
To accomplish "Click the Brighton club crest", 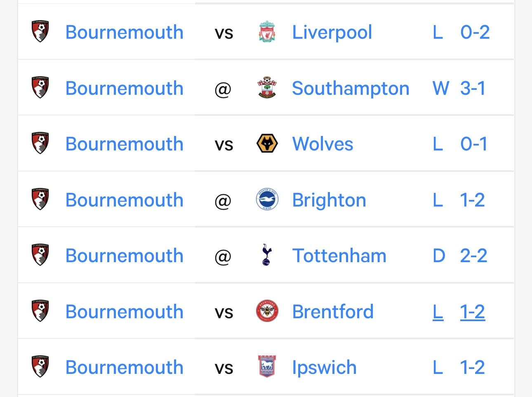I will [x=267, y=200].
